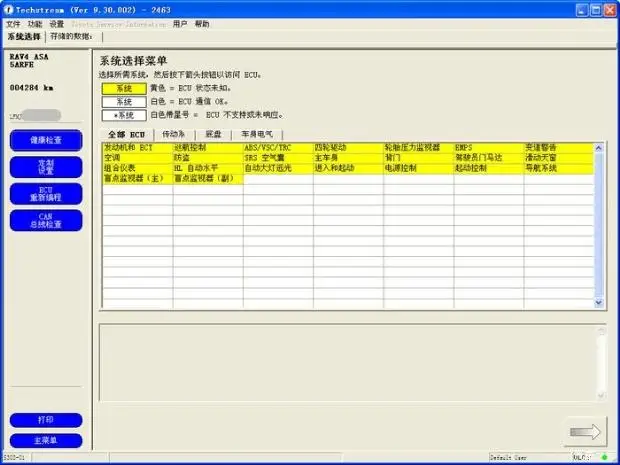The height and width of the screenshot is (465, 620).
Task: Open the 设置 menu
Action: (x=57, y=24)
